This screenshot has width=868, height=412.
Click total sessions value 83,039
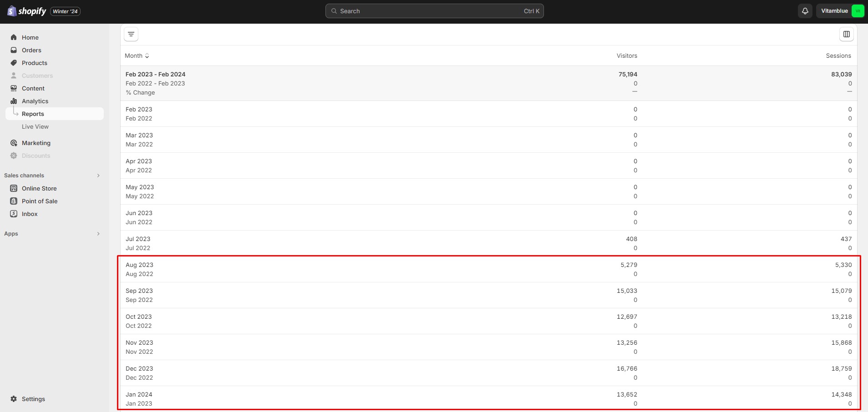coord(841,74)
